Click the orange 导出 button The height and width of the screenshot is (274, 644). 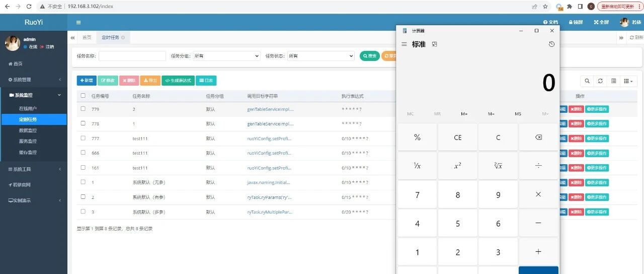tap(150, 80)
